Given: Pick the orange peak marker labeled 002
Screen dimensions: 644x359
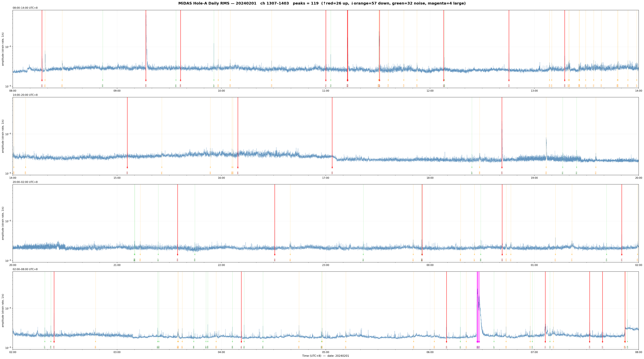Looking at the screenshot, I should [x=62, y=80].
